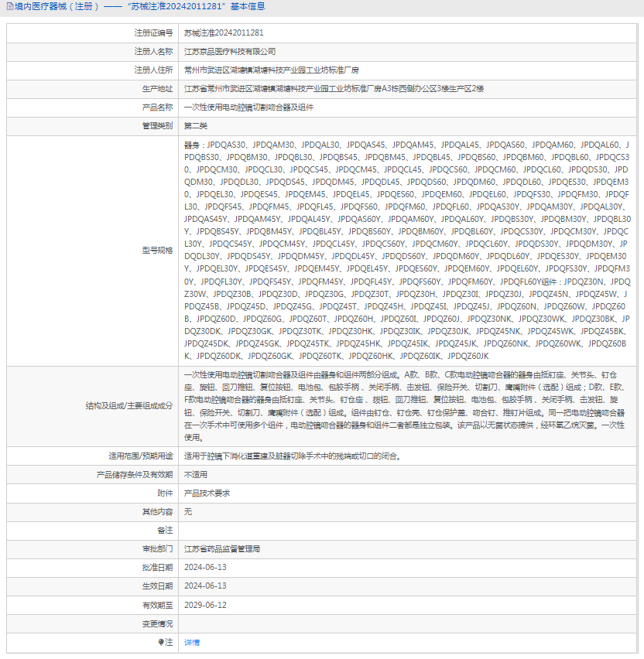The image size is (644, 659).
Task: Select the expiry date 2029-06-12
Action: click(x=205, y=605)
